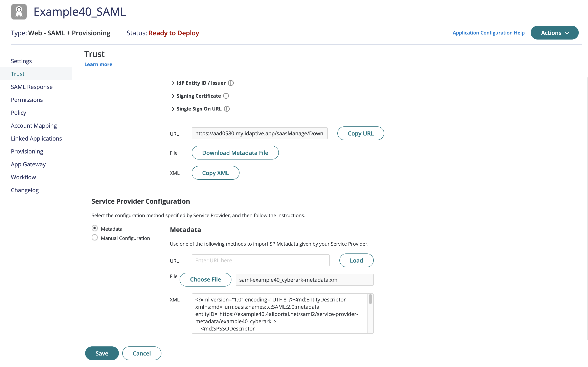Image resolution: width=588 pixels, height=367 pixels.
Task: Open the Actions dropdown menu
Action: point(554,33)
